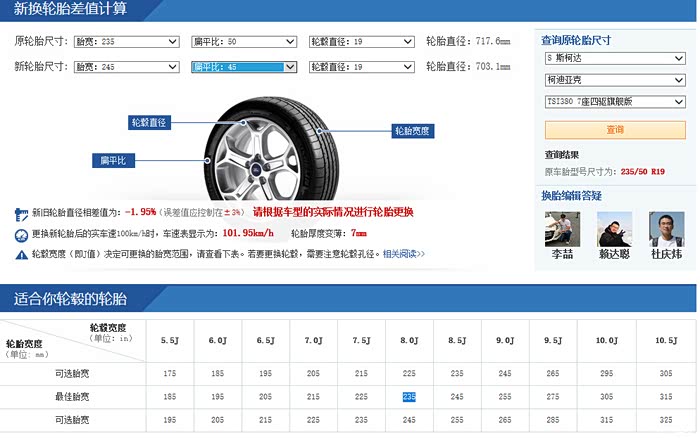Open the 相关阅读 link
Screen dimensions: 700x438
[x=404, y=254]
